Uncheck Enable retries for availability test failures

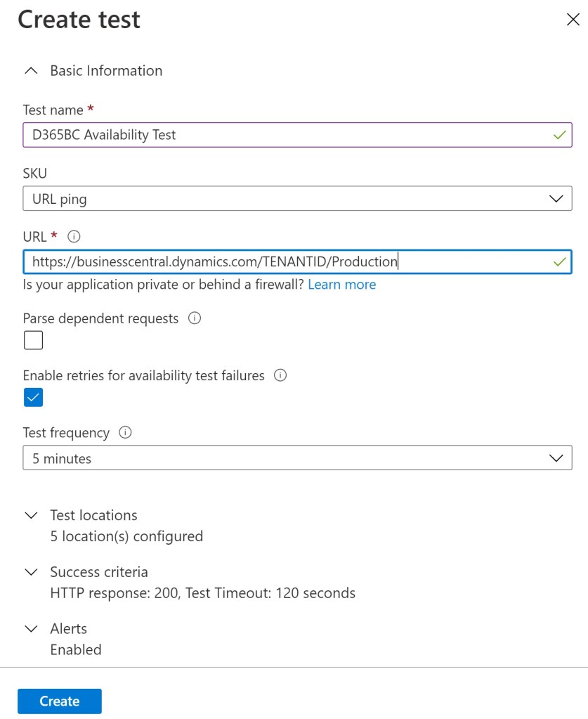point(33,397)
